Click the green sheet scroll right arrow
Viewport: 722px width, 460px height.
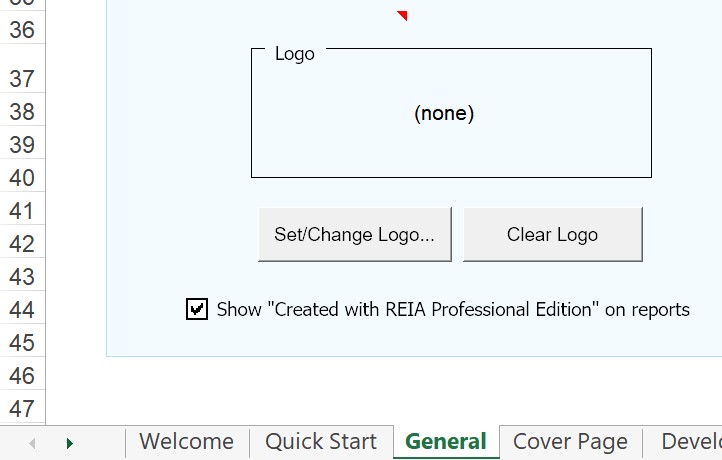click(x=70, y=443)
